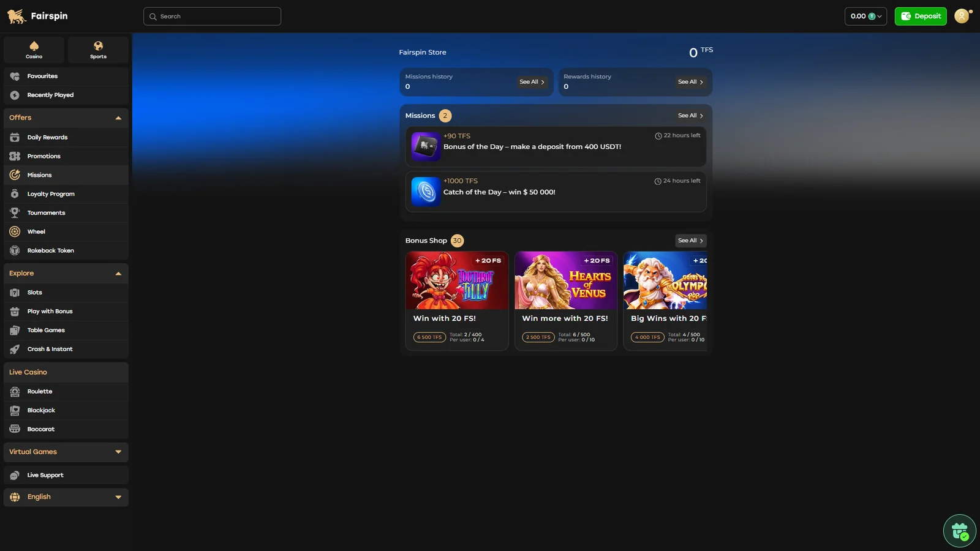Open the Live Casino section header
Screen dimensions: 980x551
(66, 372)
